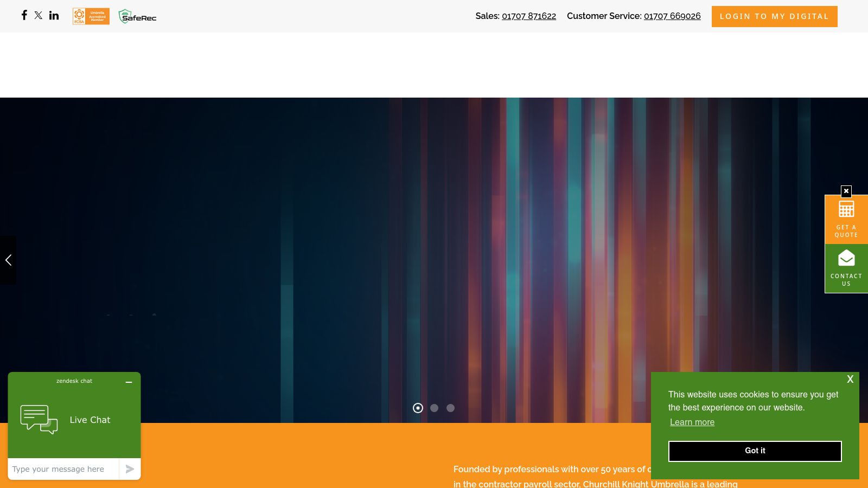Click the envelope icon above Contact Us
The width and height of the screenshot is (868, 488).
(x=846, y=258)
